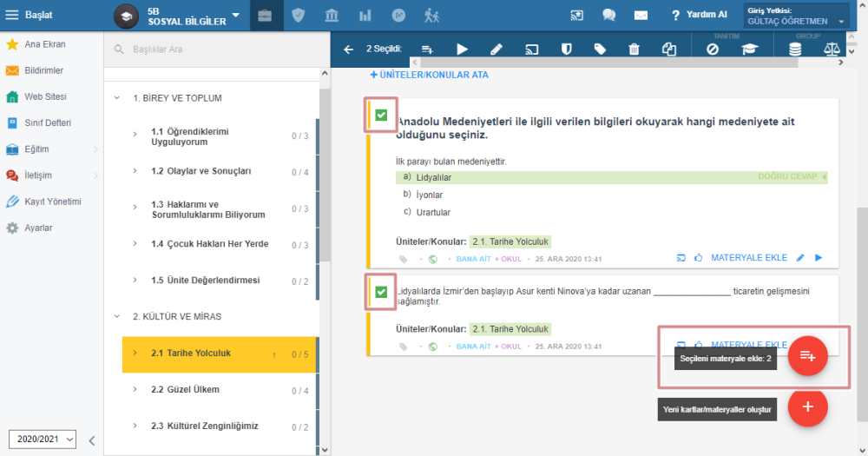Go back with the arrow next to 2 Seçildi
This screenshot has height=456, width=868.
coord(348,50)
